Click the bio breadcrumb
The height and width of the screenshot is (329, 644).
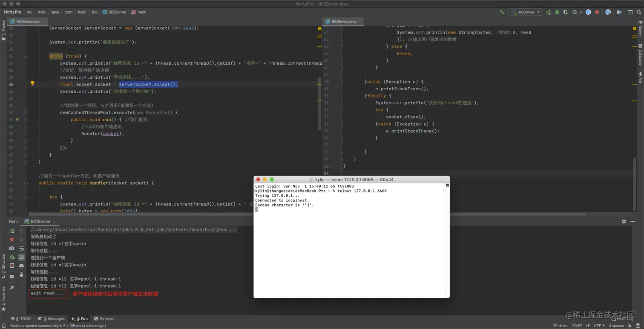(95, 12)
